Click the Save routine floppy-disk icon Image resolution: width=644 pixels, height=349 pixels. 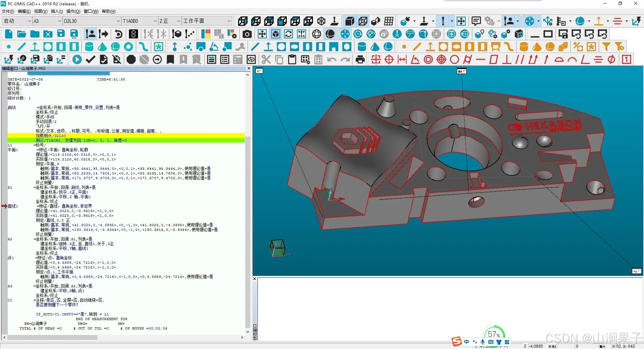pyautogui.click(x=61, y=34)
